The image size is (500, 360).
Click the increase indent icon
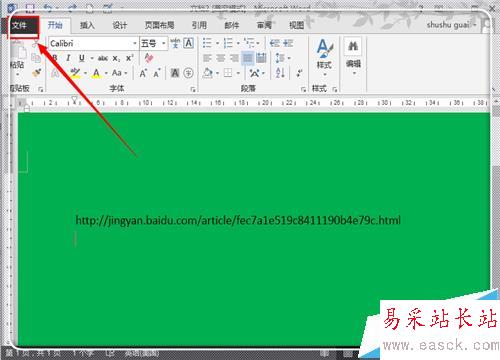(288, 43)
